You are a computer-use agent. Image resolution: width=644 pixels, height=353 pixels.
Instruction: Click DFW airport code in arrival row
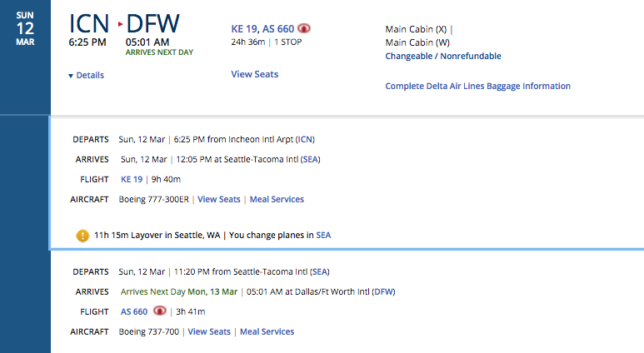(x=383, y=291)
